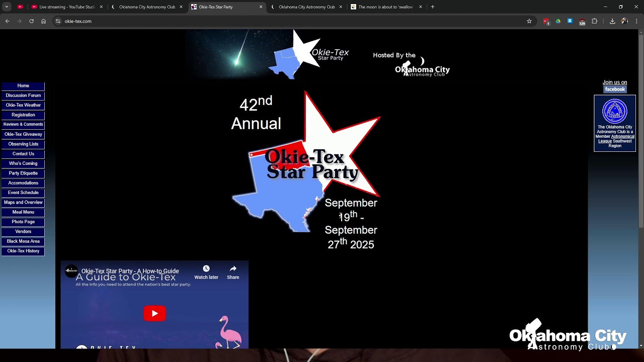This screenshot has width=644, height=362.
Task: Focus the address bar showing okie-tex.com
Action: tap(292, 21)
